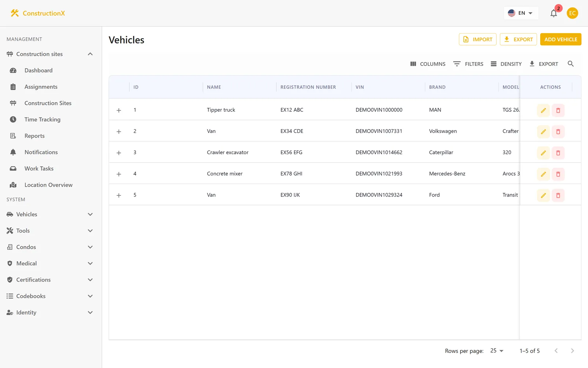Edit the Crawler excavator row
588x368 pixels.
tap(543, 153)
